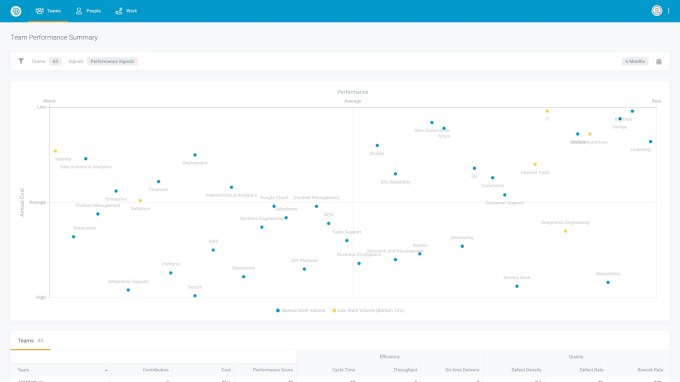The image size is (680, 382).
Task: Select the yellow Internal Tools data point
Action: (535, 164)
